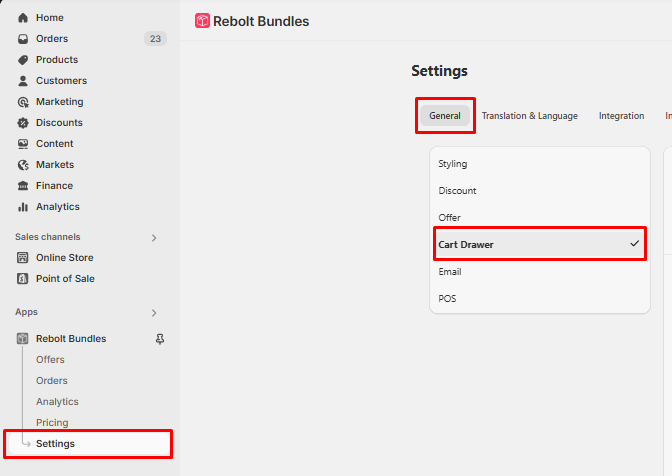Image resolution: width=672 pixels, height=476 pixels.
Task: Click the Rebolt Bundles header logo
Action: [202, 21]
